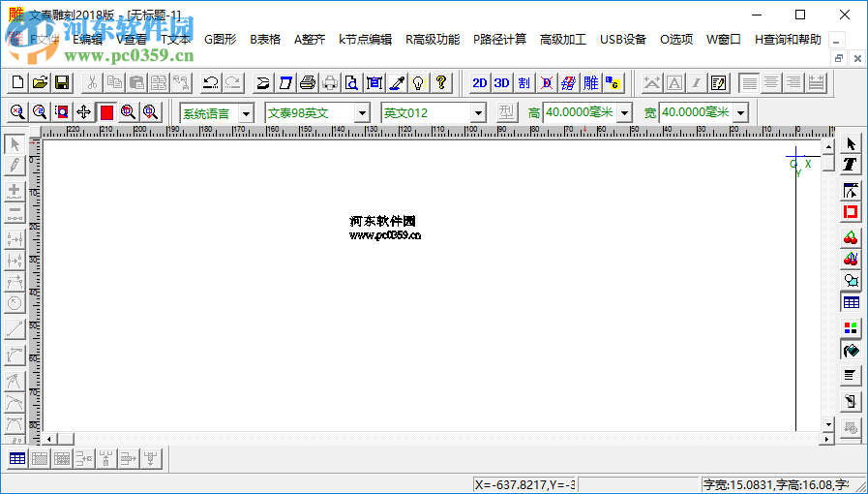868x494 pixels.
Task: Click the red rectangle frame tool on right
Action: 851,212
